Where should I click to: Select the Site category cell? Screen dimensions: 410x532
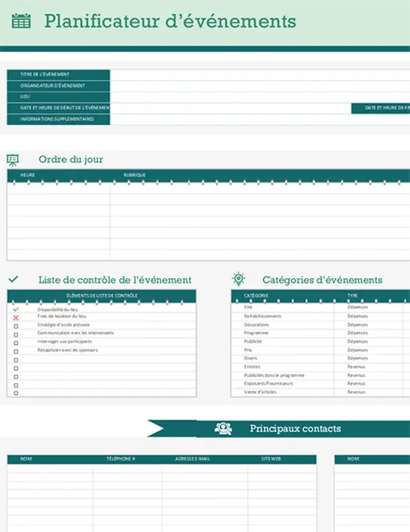(x=283, y=307)
